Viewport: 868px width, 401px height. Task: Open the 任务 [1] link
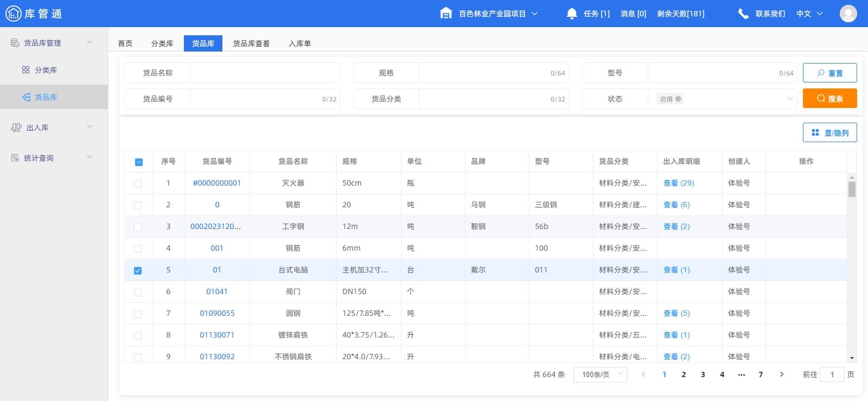point(597,14)
